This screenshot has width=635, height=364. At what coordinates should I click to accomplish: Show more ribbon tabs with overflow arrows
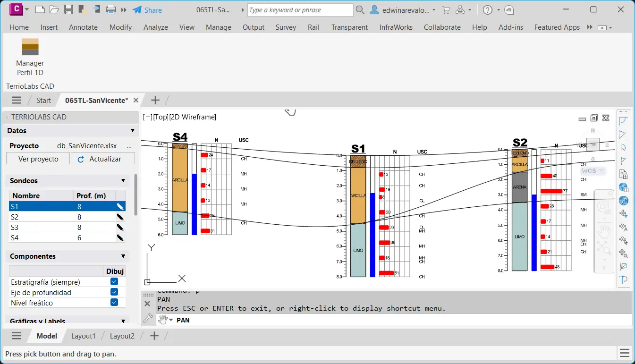590,27
